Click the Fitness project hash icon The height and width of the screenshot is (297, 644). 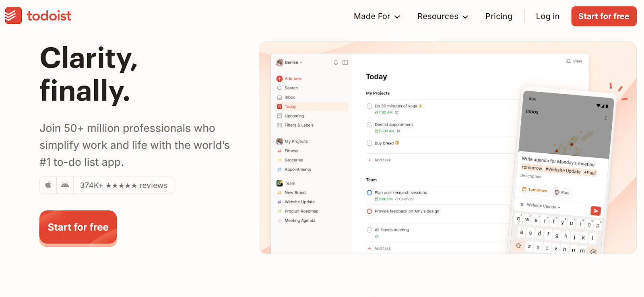279,151
